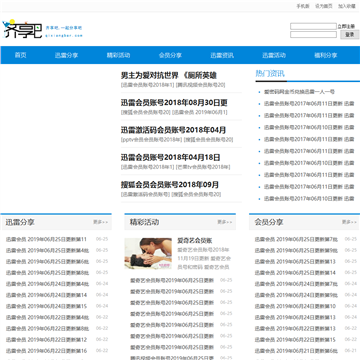
Task: Click the [pptv会员会员账号2018年] sub-link
Action: coord(151,140)
